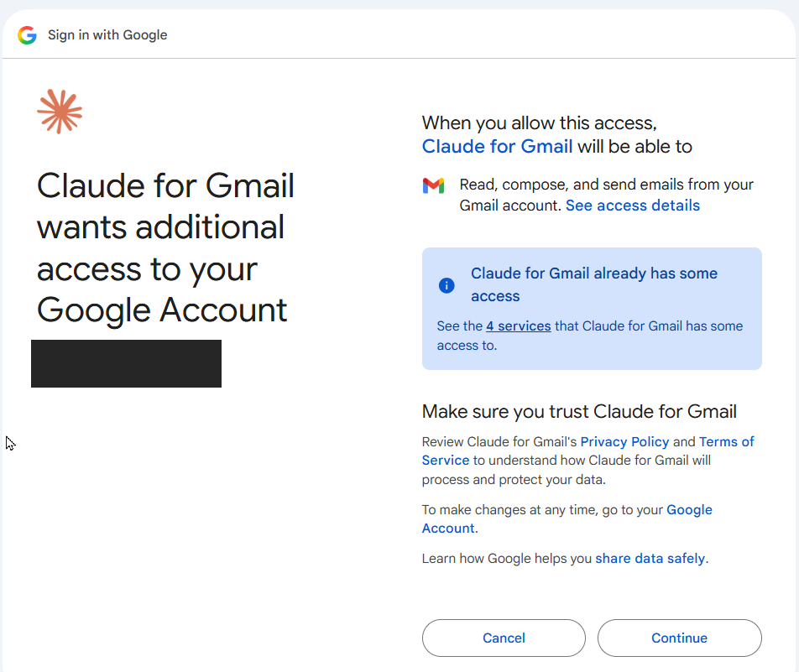Click the 'Sign in with Google' header text
The width and height of the screenshot is (799, 672).
click(107, 35)
